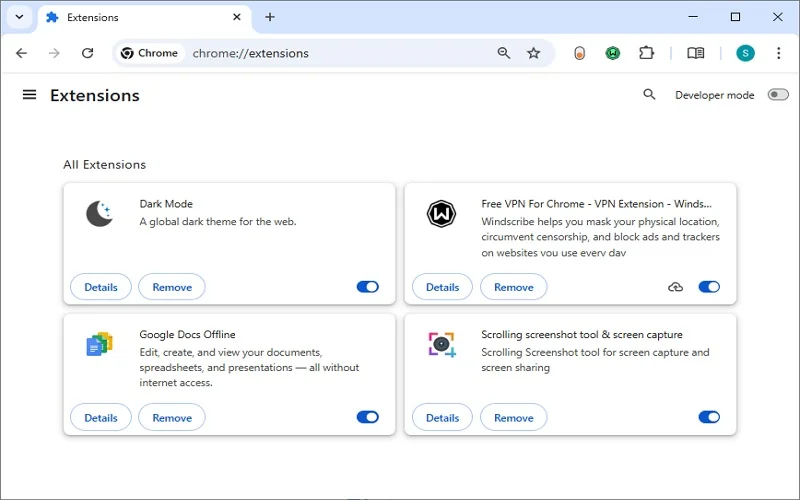This screenshot has width=800, height=500.
Task: Click the forward navigation arrow
Action: pyautogui.click(x=54, y=53)
